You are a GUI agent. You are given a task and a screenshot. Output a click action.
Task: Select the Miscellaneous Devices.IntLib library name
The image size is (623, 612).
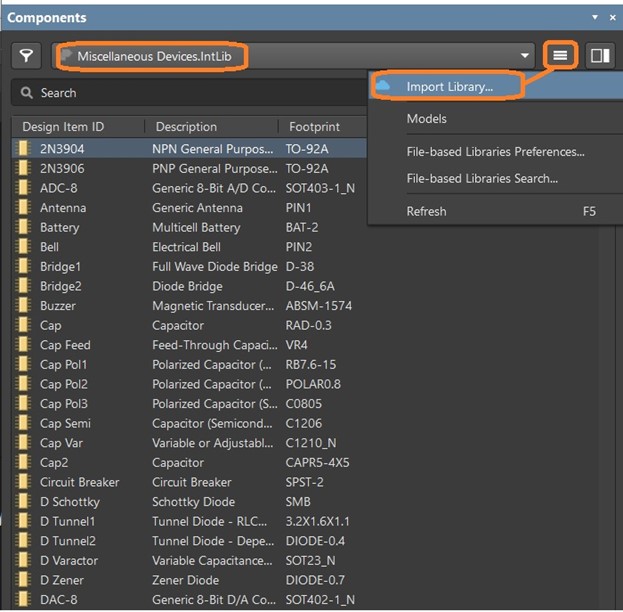pyautogui.click(x=154, y=56)
